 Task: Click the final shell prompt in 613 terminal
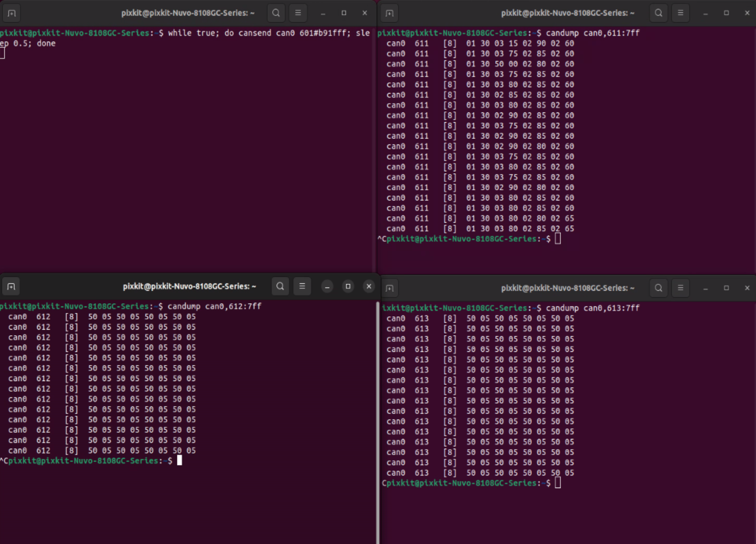[x=469, y=483]
